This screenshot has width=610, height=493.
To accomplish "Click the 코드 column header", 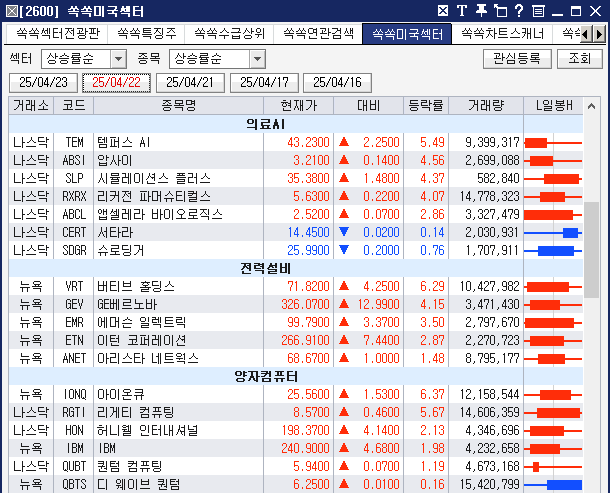I will point(74,105).
